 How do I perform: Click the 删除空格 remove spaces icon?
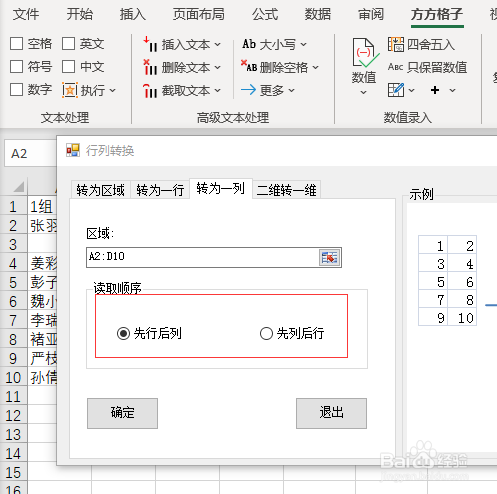249,66
